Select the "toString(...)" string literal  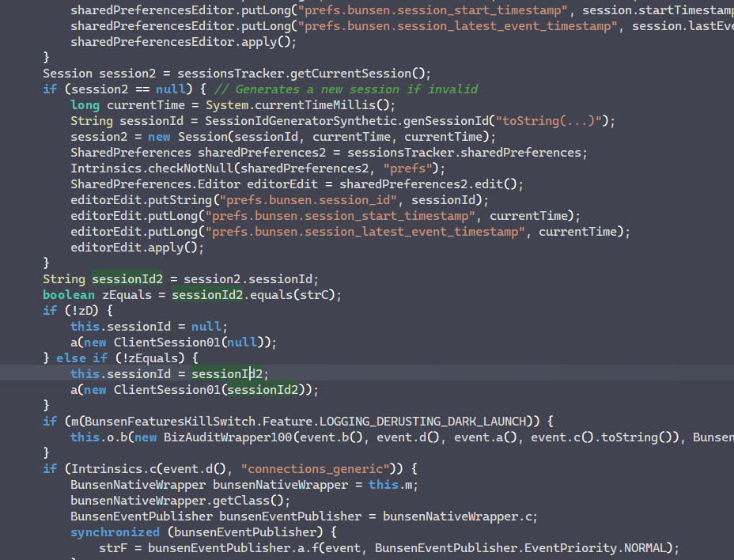tap(549, 121)
